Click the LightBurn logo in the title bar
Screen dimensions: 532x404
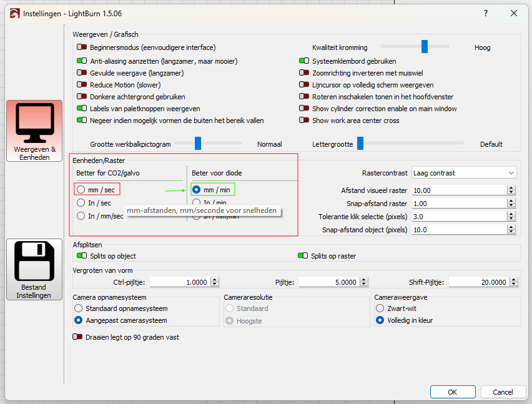click(x=14, y=14)
